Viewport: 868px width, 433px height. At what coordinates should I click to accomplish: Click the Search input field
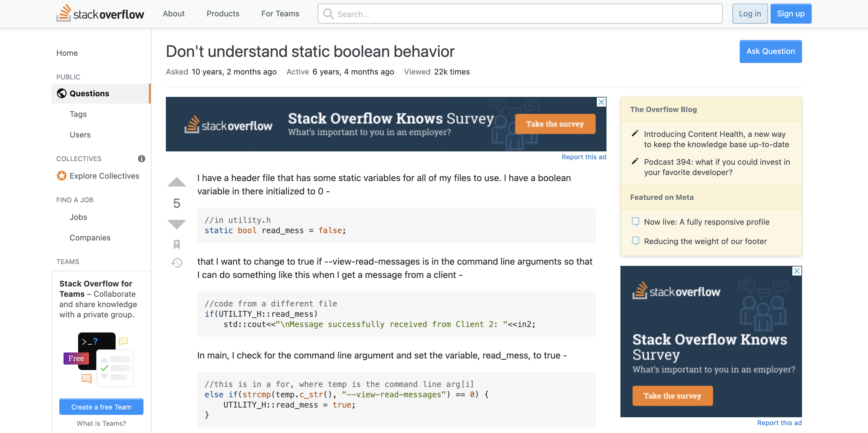[520, 14]
